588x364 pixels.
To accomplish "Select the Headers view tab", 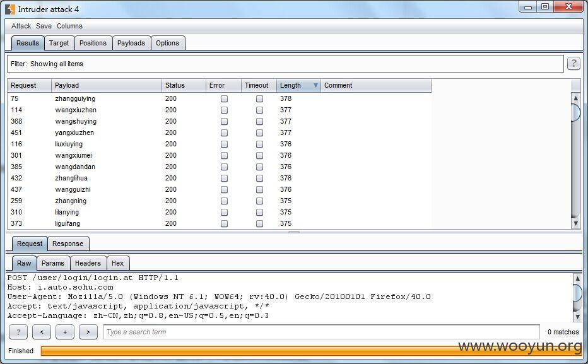I will click(88, 263).
